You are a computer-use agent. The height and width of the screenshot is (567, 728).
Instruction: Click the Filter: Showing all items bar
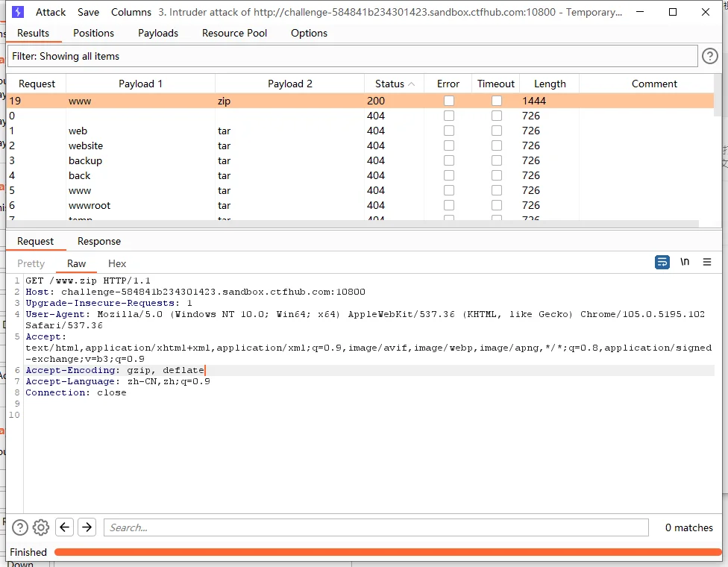pos(352,56)
